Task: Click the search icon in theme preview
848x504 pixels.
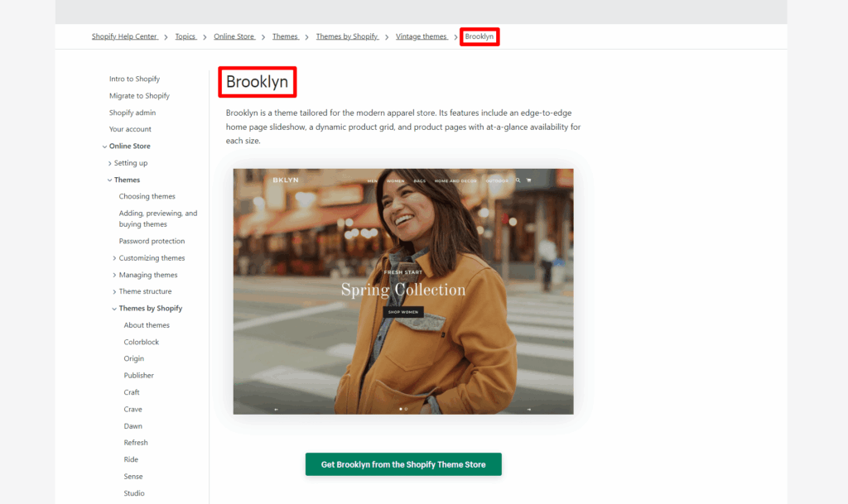Action: 518,180
